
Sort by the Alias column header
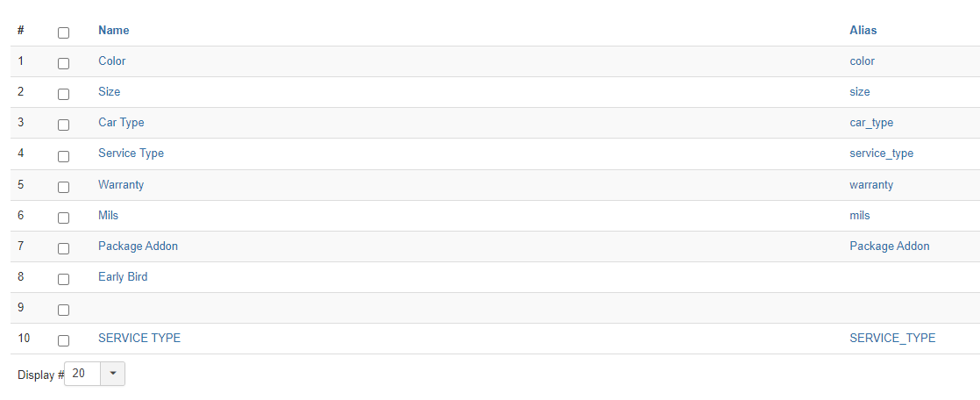[x=863, y=30]
